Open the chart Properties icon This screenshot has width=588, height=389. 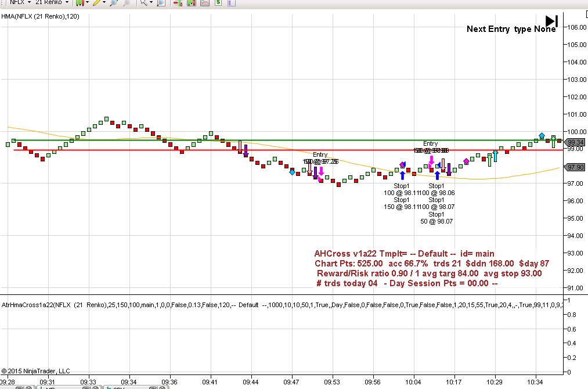tap(232, 3)
